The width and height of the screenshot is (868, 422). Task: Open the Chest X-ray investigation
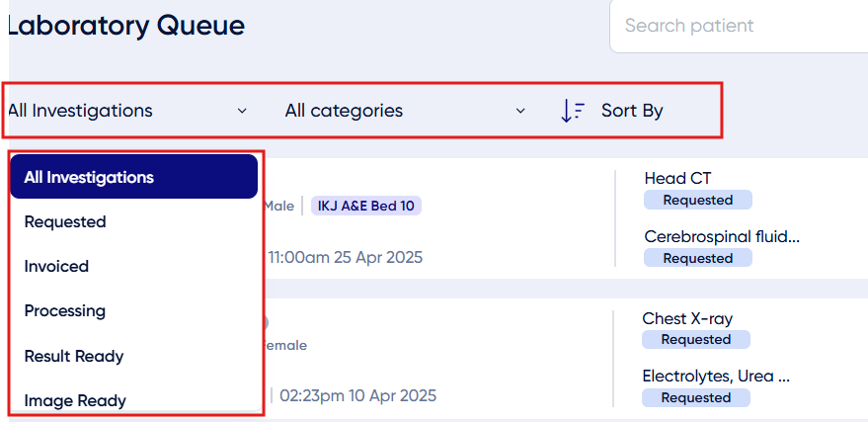pos(687,318)
